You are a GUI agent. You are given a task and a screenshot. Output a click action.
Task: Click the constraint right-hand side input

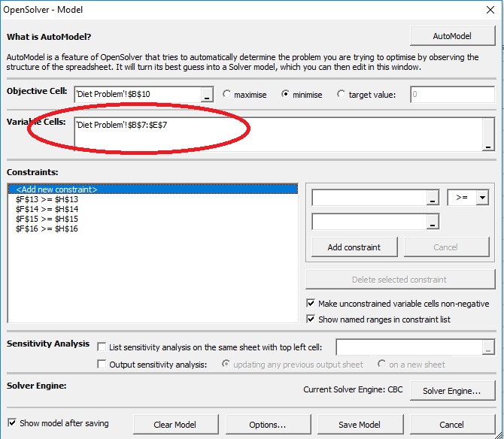coord(369,222)
